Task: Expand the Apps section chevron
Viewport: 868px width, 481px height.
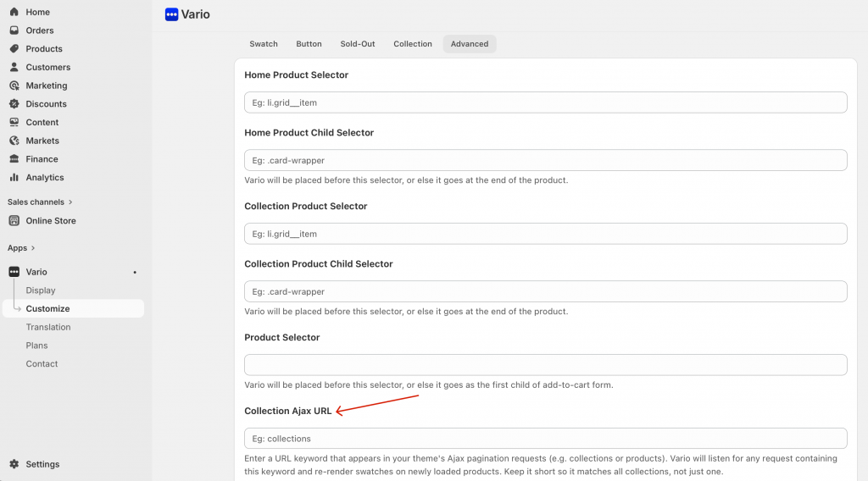Action: tap(35, 248)
